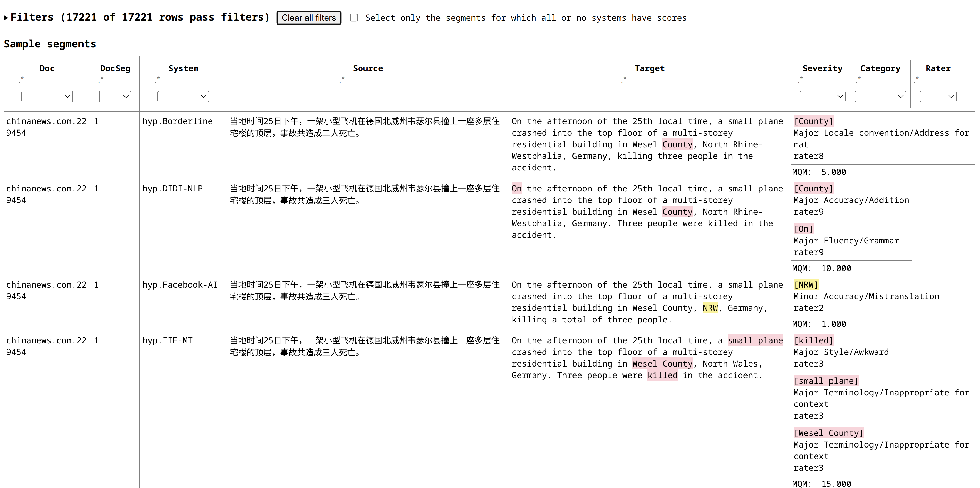Open the Severity filter dropdown

pyautogui.click(x=822, y=96)
